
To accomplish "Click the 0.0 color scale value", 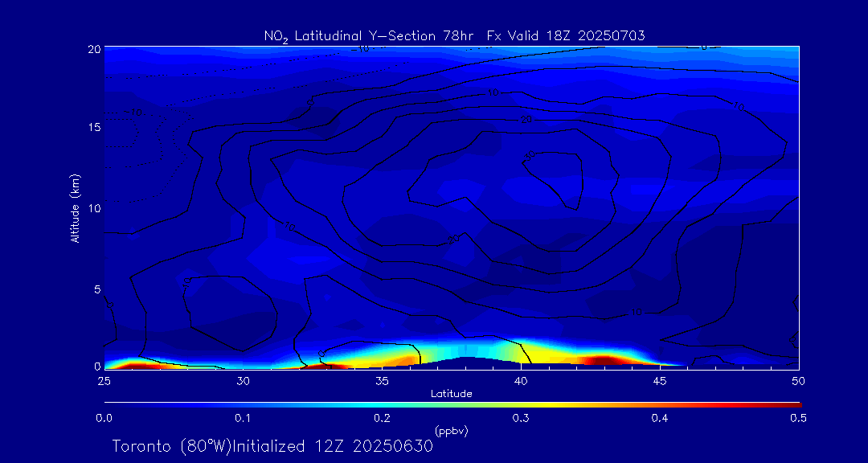I will (x=104, y=419).
